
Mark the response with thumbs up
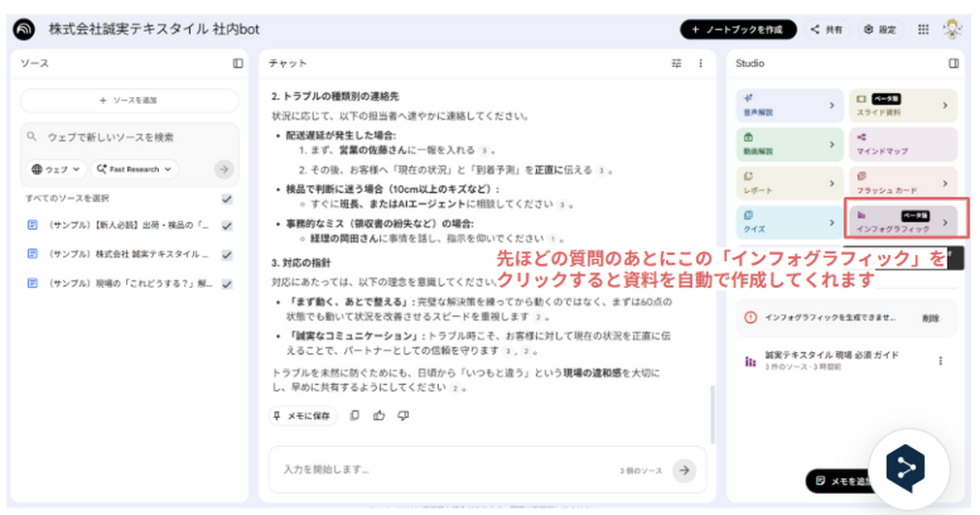[x=379, y=415]
